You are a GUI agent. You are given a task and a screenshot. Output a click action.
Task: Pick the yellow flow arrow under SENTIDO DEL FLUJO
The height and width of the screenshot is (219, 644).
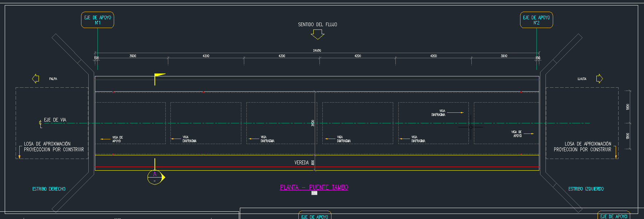318,35
